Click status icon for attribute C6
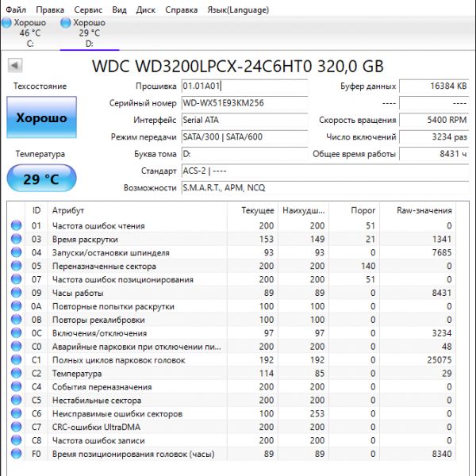The height and width of the screenshot is (476, 476). click(x=16, y=413)
